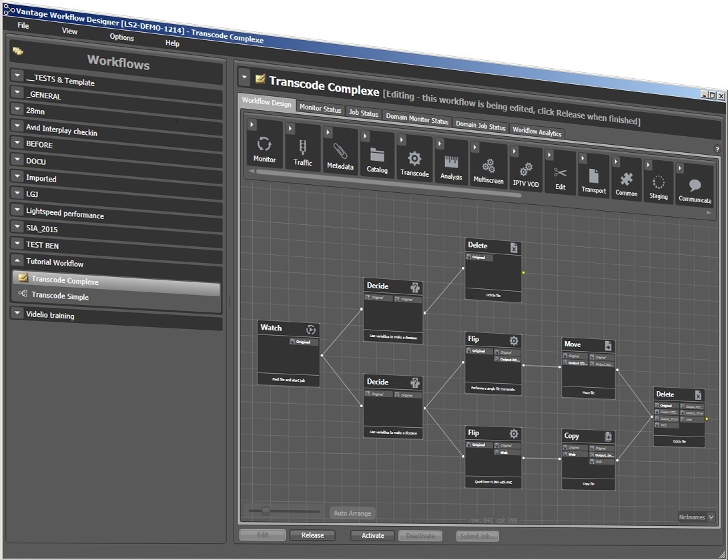Expand the Videlio training category
Viewport: 728px width, 560px height.
(17, 313)
